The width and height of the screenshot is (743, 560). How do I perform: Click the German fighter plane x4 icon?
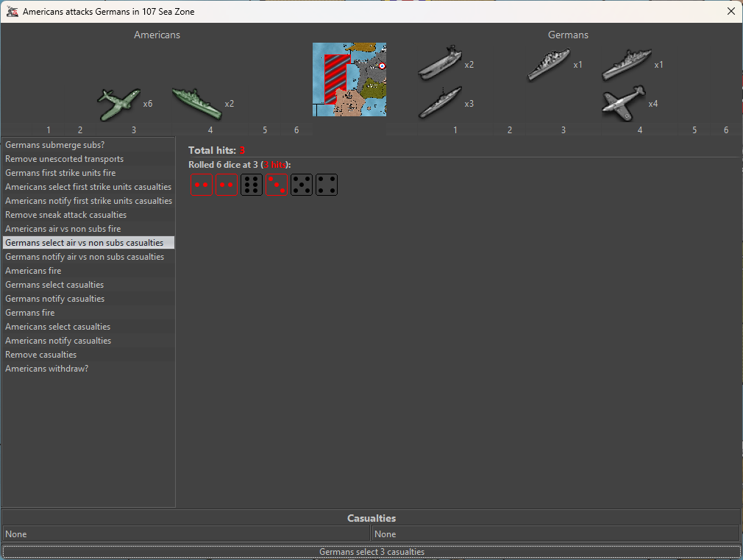[x=623, y=103]
